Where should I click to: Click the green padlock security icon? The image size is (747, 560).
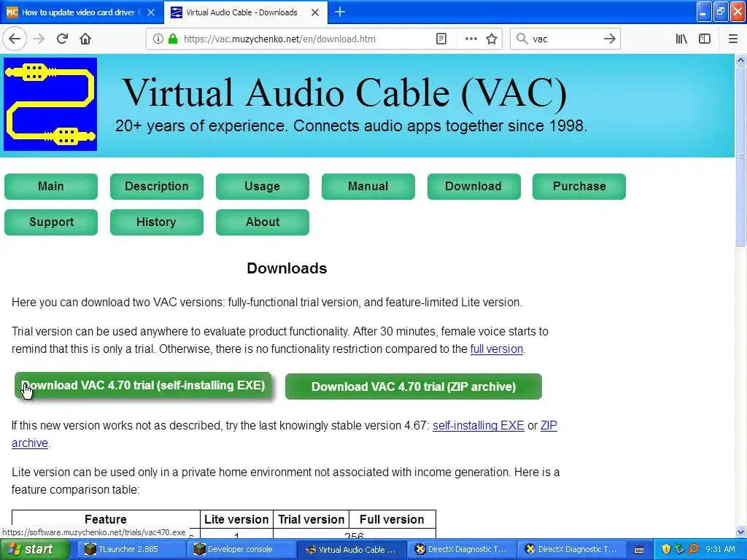[173, 39]
